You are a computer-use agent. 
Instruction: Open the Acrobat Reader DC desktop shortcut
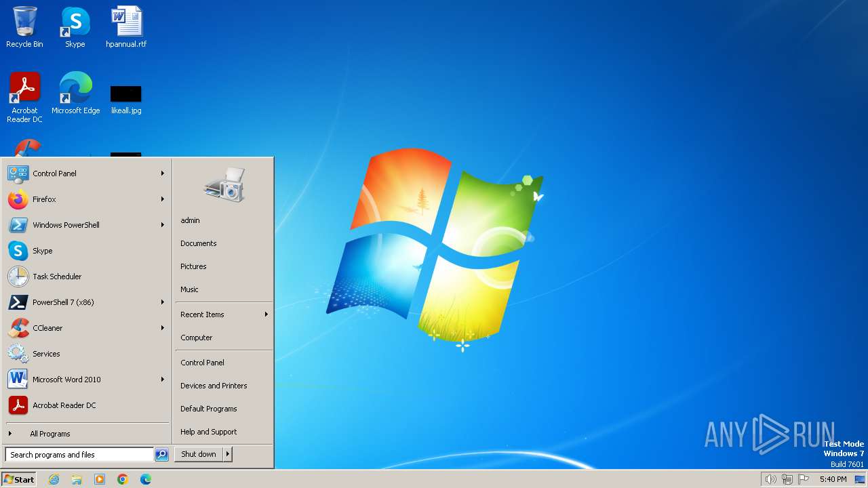point(24,98)
